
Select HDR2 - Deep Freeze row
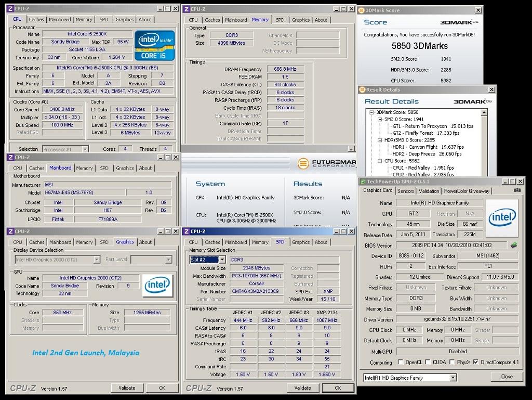click(427, 154)
